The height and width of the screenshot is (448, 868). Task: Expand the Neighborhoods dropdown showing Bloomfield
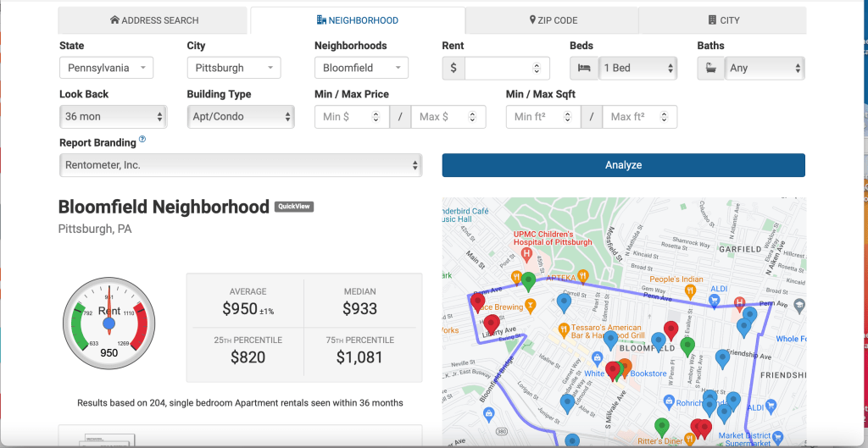[361, 68]
